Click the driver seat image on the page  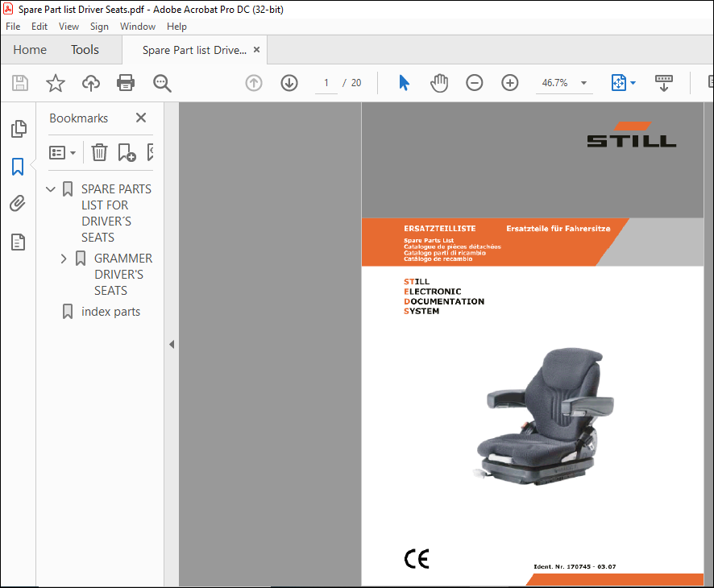click(545, 416)
